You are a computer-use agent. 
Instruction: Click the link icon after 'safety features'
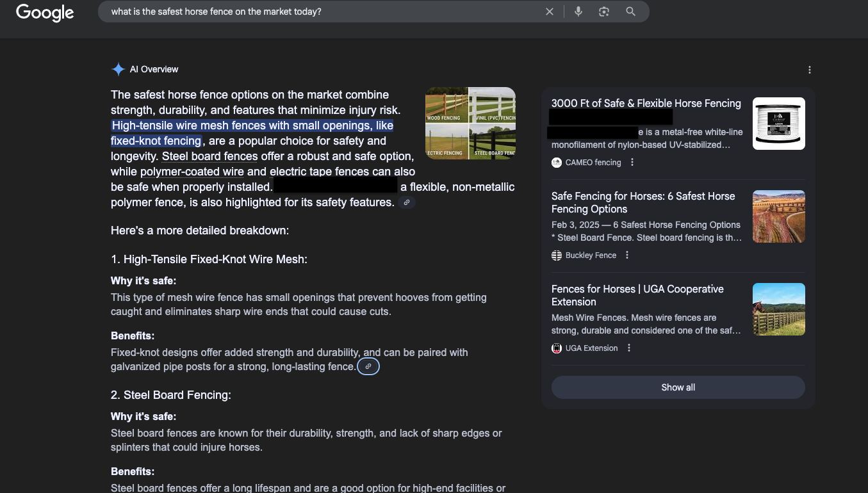[x=406, y=202]
